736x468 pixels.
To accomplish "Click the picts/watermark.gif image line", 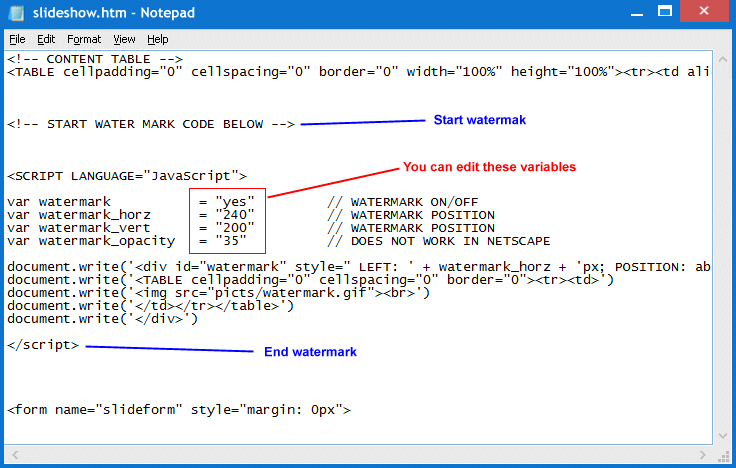I will [218, 293].
